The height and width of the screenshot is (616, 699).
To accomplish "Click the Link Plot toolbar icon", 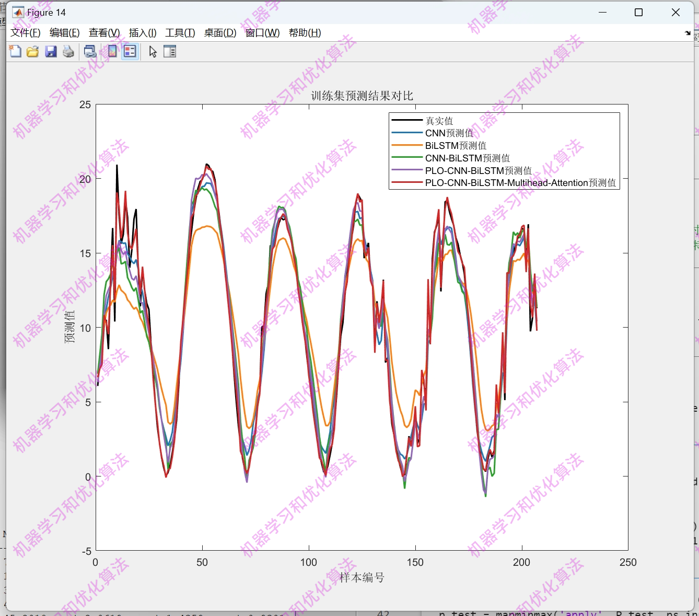I will click(90, 51).
